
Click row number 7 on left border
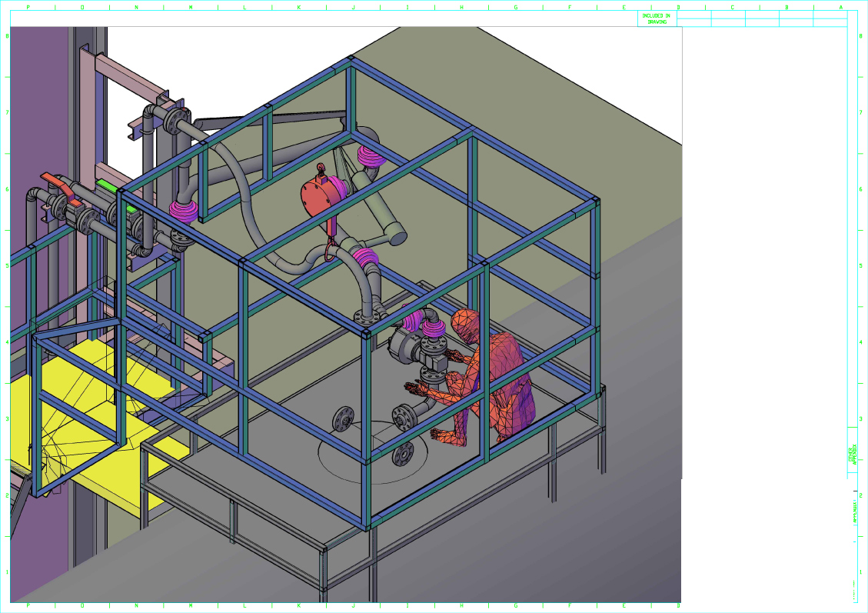(8, 112)
